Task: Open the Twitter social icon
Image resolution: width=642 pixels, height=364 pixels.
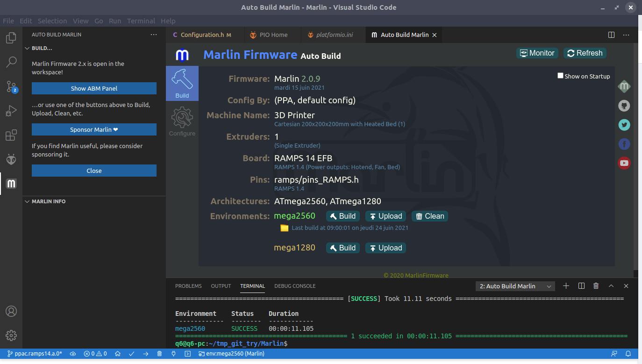Action: [x=624, y=125]
